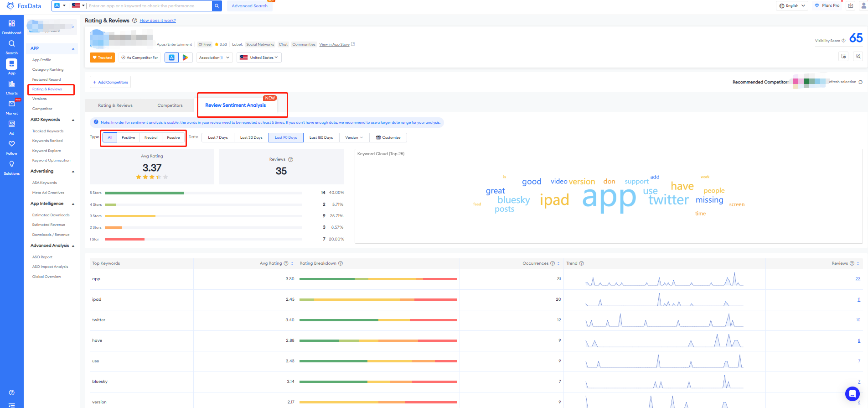Open the United States country dropdown
Image resolution: width=868 pixels, height=408 pixels.
(259, 58)
